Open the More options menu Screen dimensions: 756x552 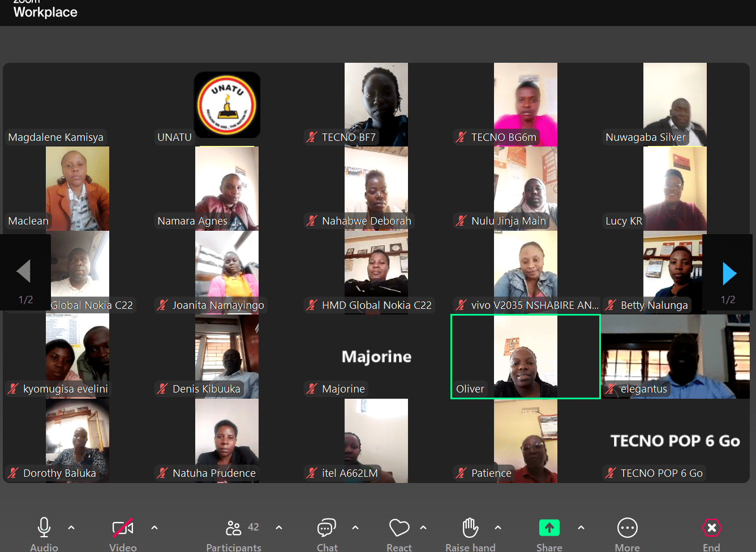[627, 528]
